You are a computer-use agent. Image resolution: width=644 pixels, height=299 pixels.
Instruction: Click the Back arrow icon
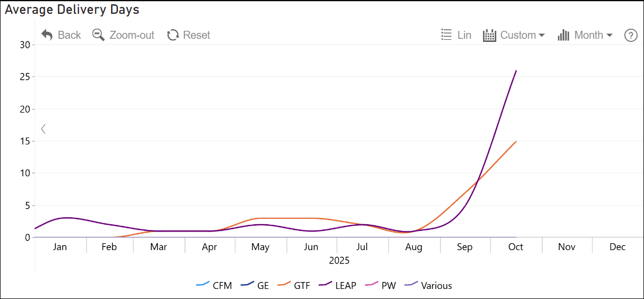pyautogui.click(x=47, y=35)
